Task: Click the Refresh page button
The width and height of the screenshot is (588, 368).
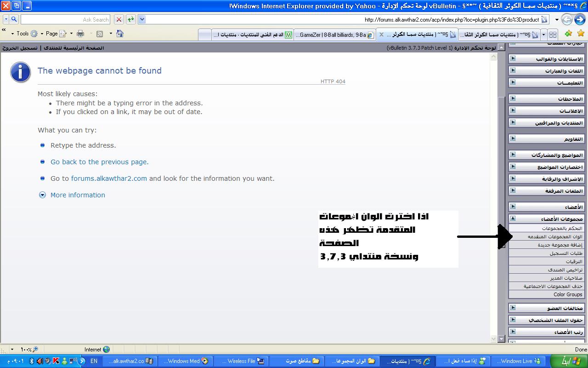Action: [x=131, y=19]
